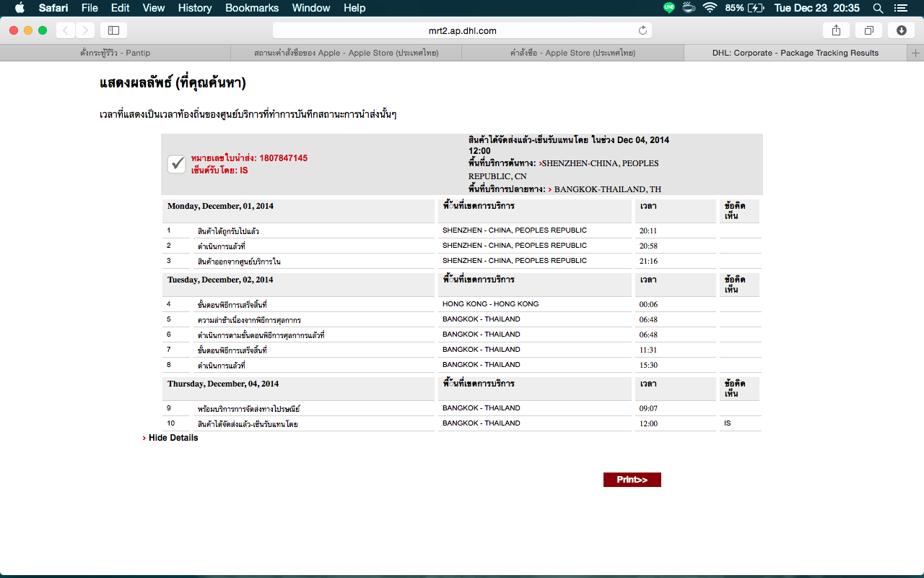Click the address bar mrt2.ap.dhl.com
This screenshot has height=578, width=924.
(x=462, y=30)
